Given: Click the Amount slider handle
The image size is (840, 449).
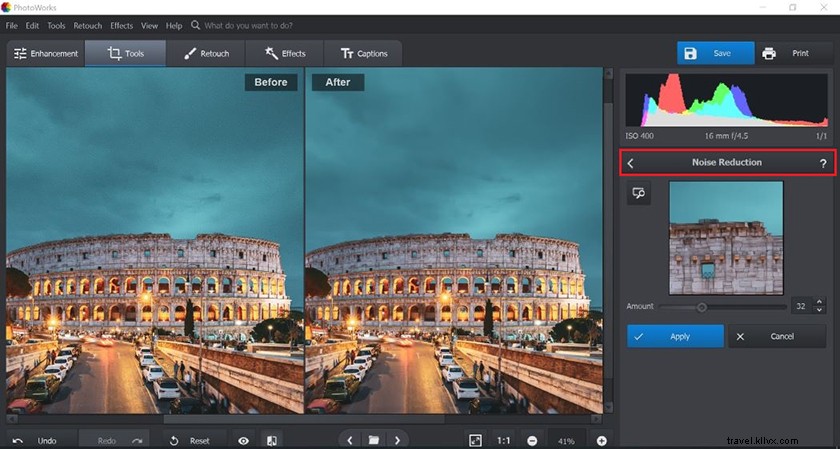Looking at the screenshot, I should pos(702,307).
